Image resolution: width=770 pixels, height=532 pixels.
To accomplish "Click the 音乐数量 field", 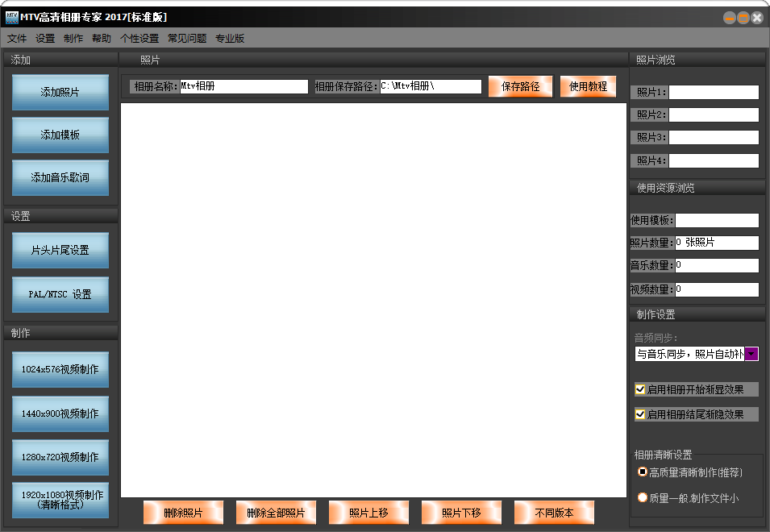I will 717,265.
